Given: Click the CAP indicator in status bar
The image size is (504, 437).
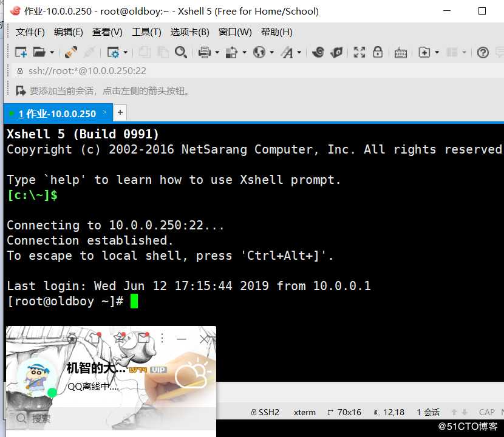Looking at the screenshot, I should click(486, 412).
